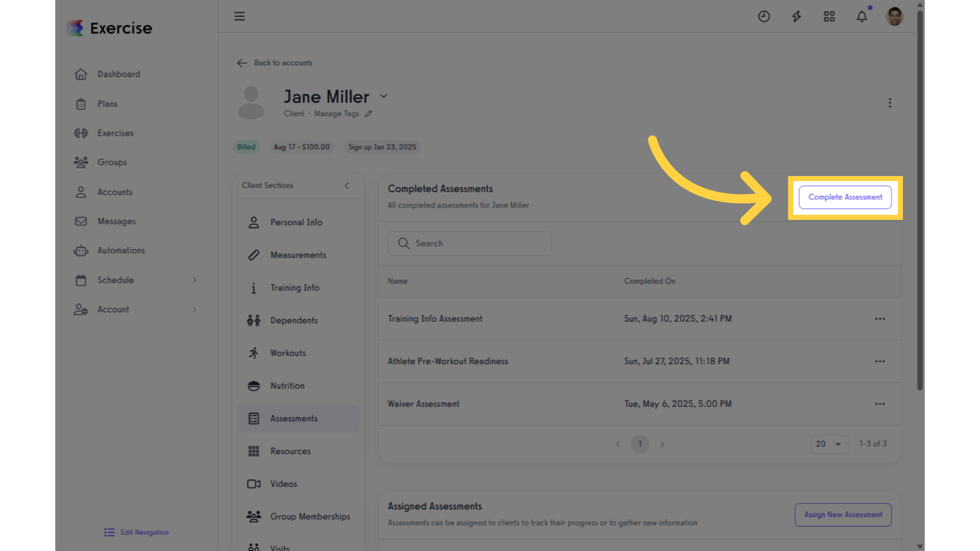This screenshot has width=980, height=551.
Task: Click the Manage Tags pencil icon
Action: coord(368,114)
